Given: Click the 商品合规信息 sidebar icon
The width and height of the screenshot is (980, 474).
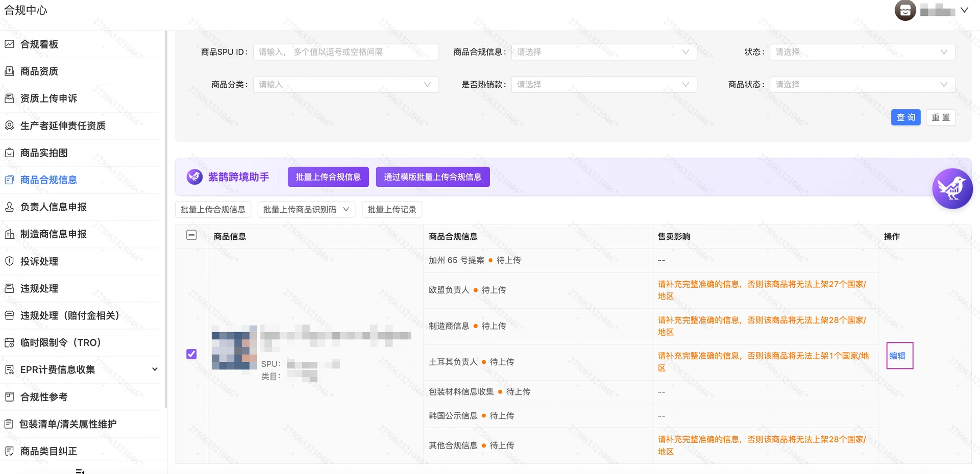Looking at the screenshot, I should click(x=9, y=180).
